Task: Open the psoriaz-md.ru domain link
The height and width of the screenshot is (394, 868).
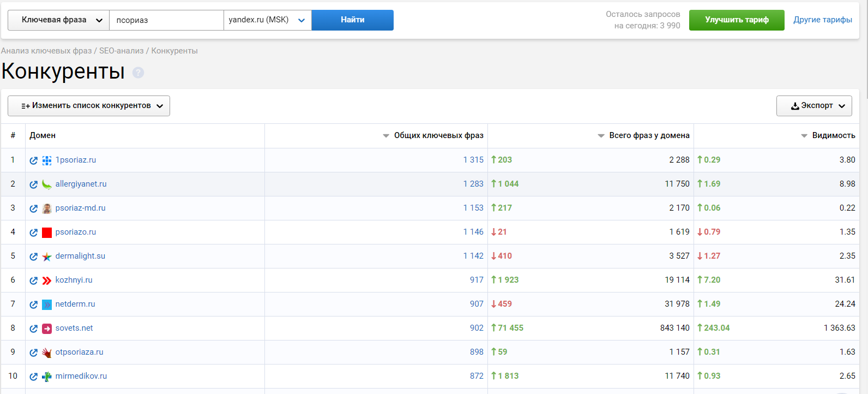Action: tap(81, 208)
